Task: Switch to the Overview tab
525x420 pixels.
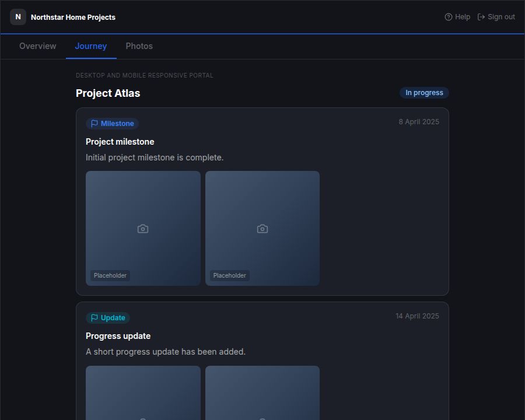Action: click(x=37, y=46)
